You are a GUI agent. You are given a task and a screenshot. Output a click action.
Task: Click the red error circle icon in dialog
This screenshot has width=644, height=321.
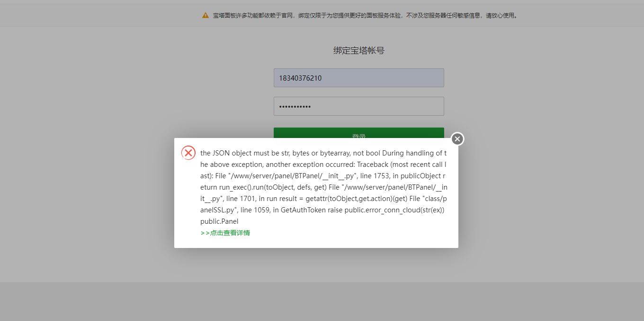188,153
